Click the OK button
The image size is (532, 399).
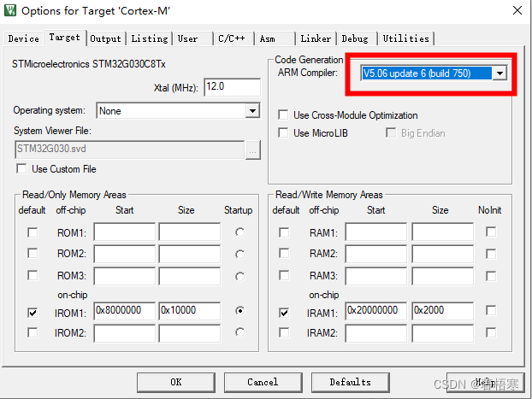pos(176,383)
